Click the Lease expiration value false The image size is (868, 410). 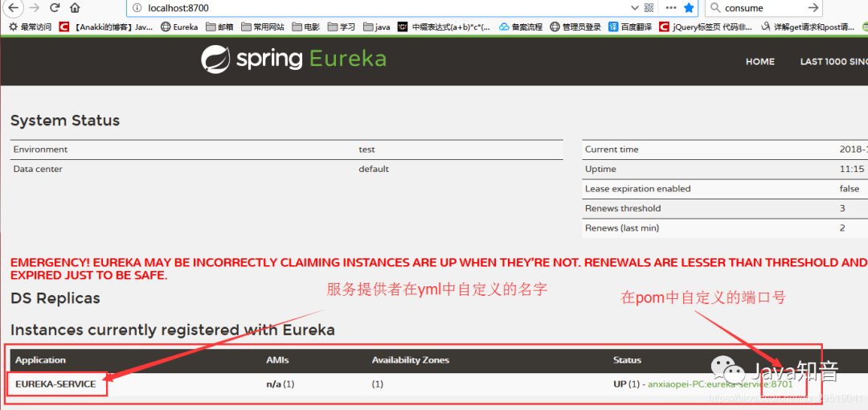pyautogui.click(x=850, y=189)
